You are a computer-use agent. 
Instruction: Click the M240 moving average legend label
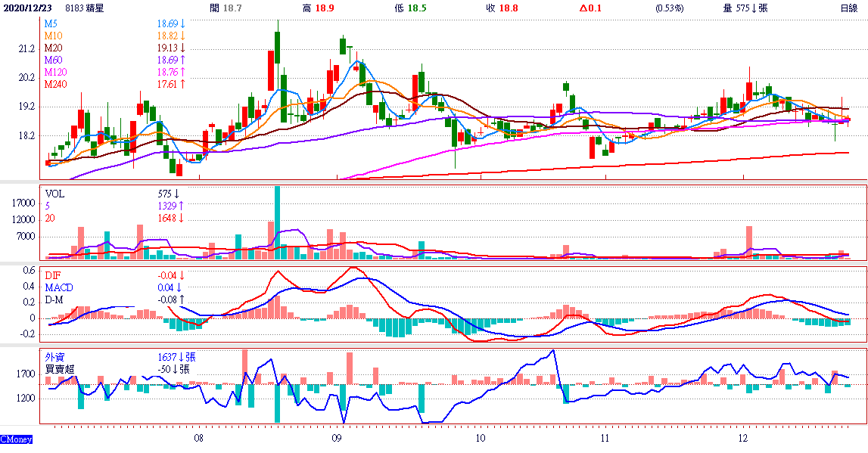click(55, 84)
